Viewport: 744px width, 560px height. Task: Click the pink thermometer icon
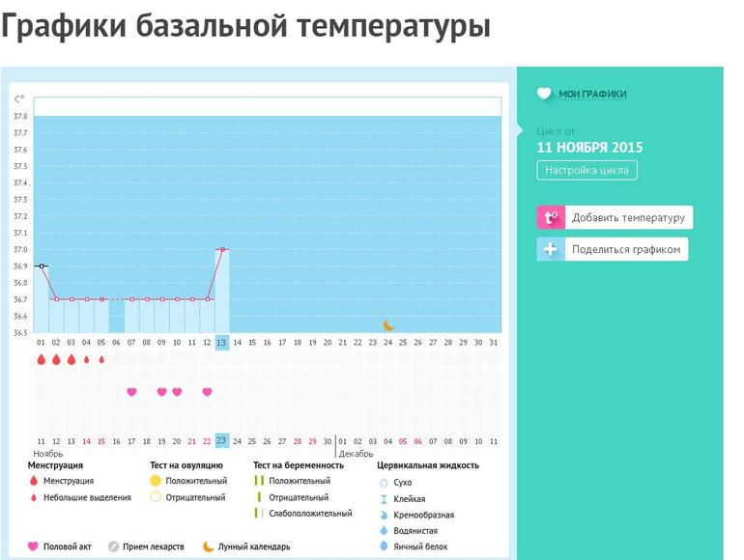click(550, 217)
